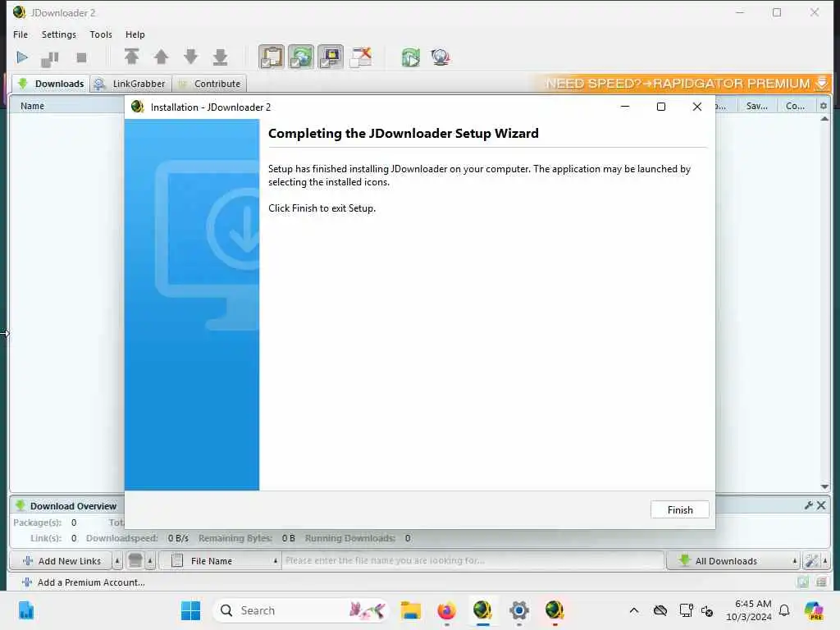Open Settings gear app in taskbar

click(x=518, y=610)
